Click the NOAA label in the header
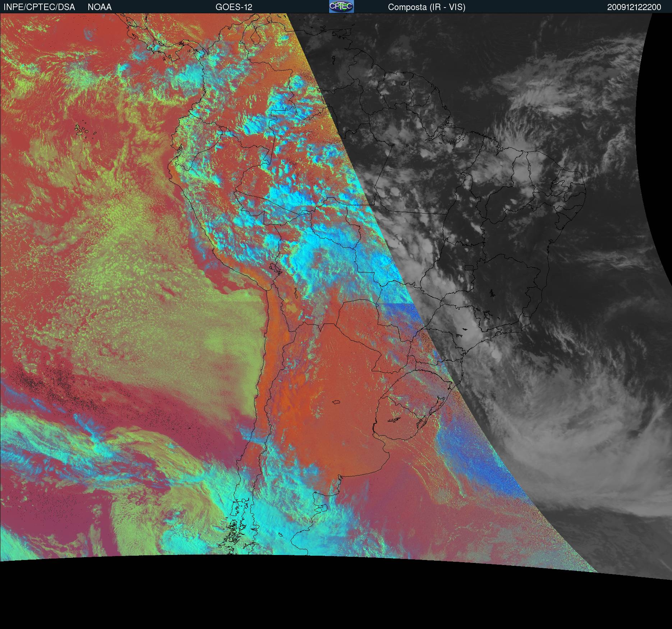The height and width of the screenshot is (629, 672). [x=100, y=7]
